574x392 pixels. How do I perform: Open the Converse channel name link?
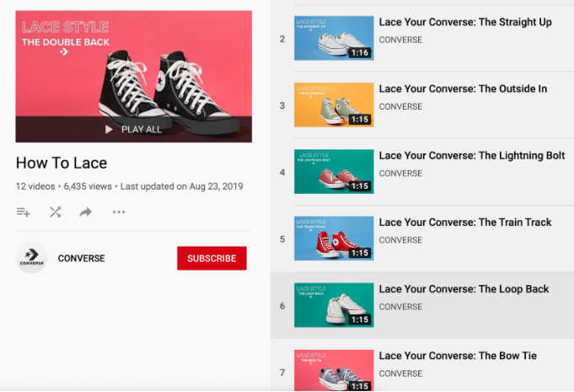pos(81,258)
